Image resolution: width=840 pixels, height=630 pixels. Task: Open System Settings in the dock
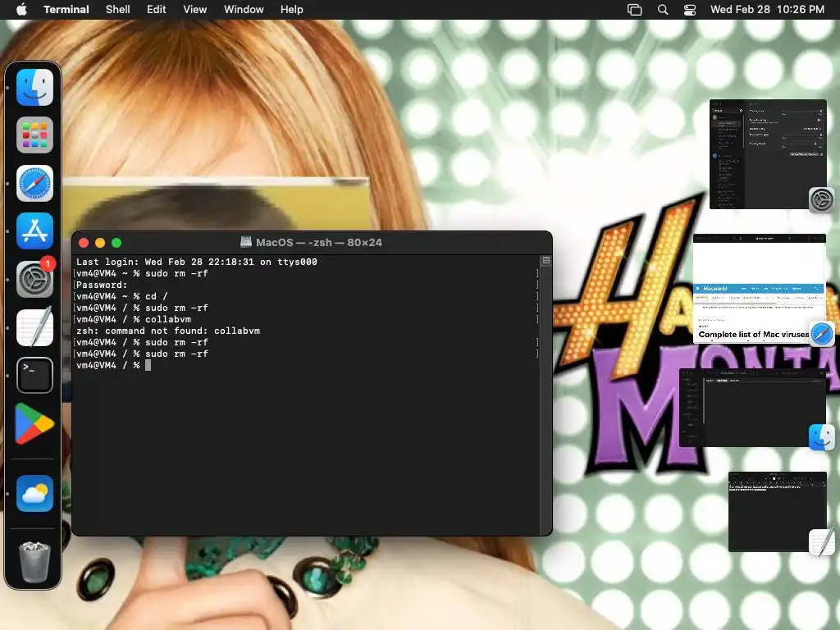[x=34, y=279]
